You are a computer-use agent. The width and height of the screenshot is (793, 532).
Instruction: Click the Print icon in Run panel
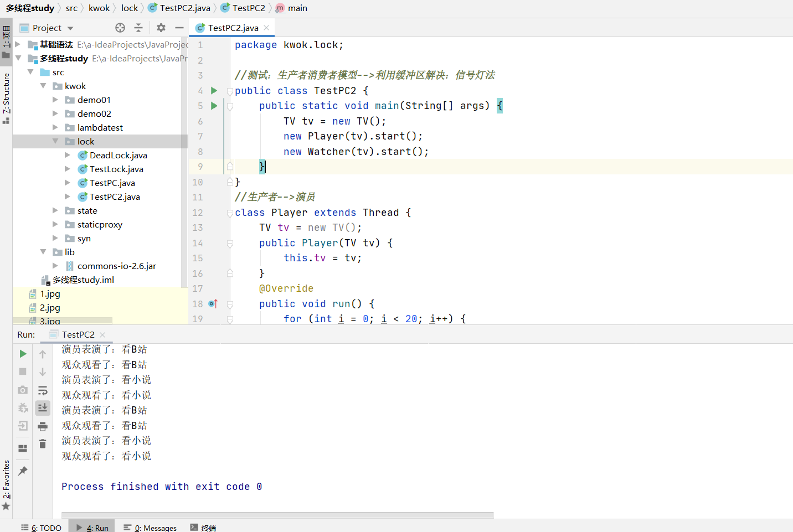[43, 426]
